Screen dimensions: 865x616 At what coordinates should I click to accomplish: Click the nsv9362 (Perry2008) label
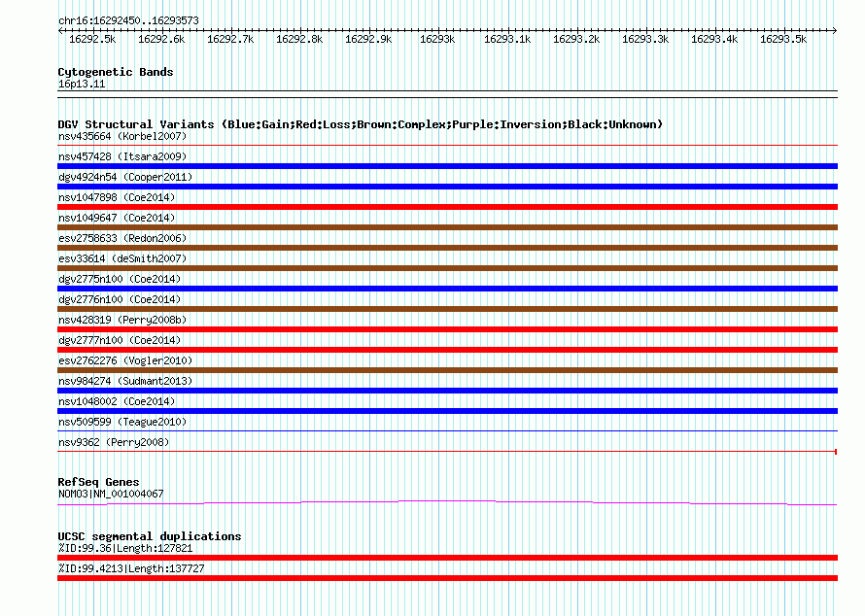[x=114, y=442]
